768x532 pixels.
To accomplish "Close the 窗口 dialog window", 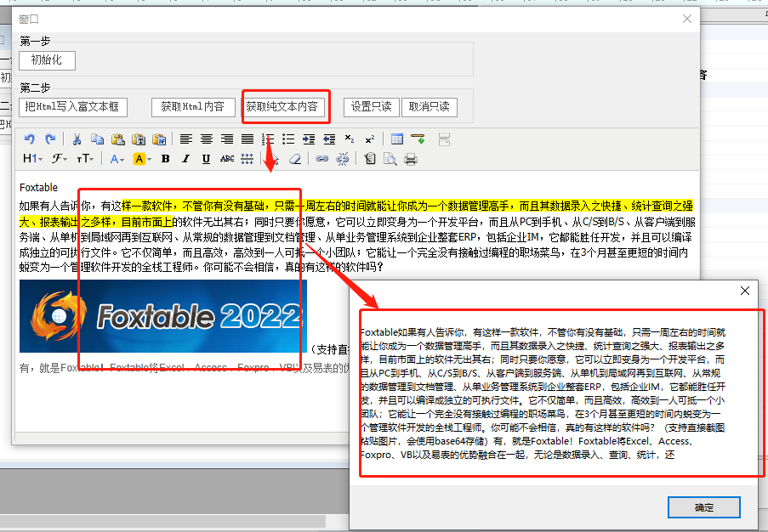I will (687, 19).
